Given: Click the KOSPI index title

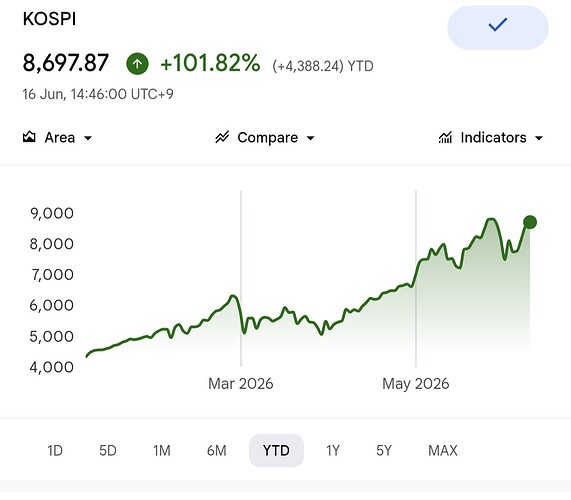Looking at the screenshot, I should pos(49,19).
